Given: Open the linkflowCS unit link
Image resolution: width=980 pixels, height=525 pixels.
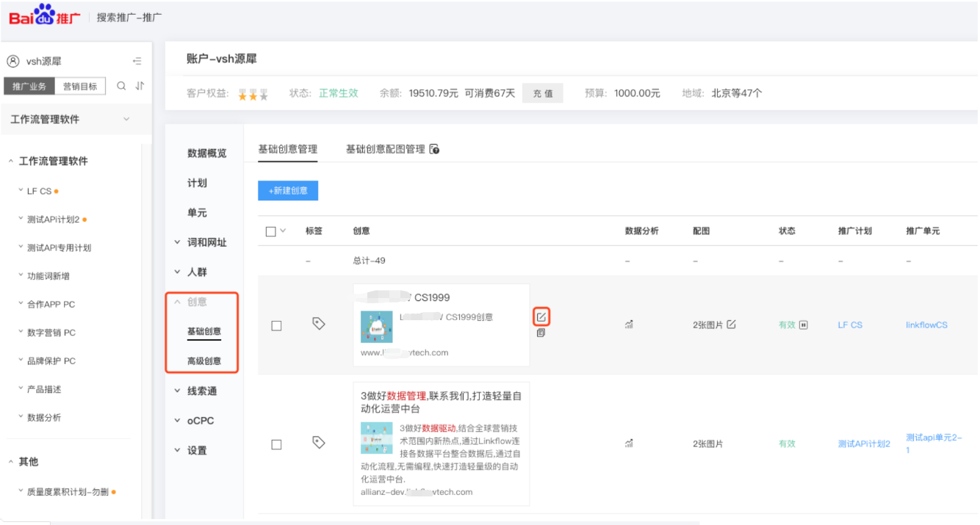Looking at the screenshot, I should click(926, 325).
